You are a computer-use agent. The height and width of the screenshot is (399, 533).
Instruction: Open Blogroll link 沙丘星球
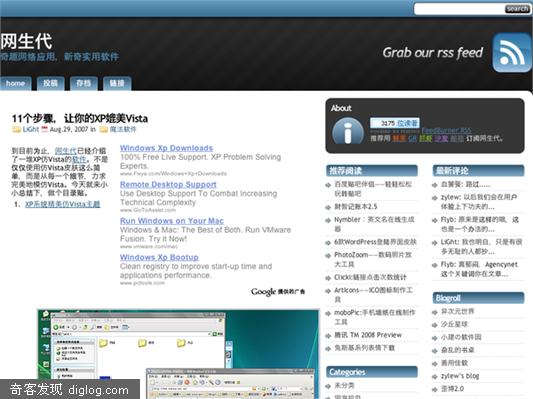coord(454,324)
